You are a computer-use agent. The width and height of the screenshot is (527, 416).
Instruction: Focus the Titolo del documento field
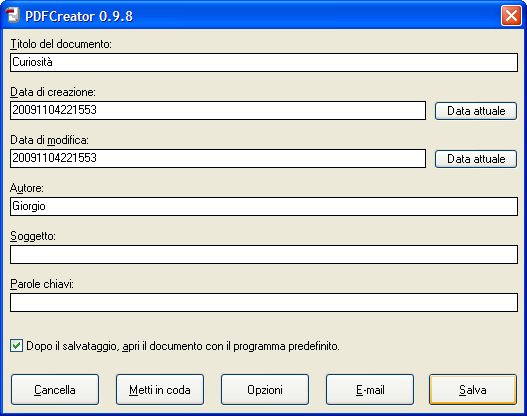(x=264, y=63)
